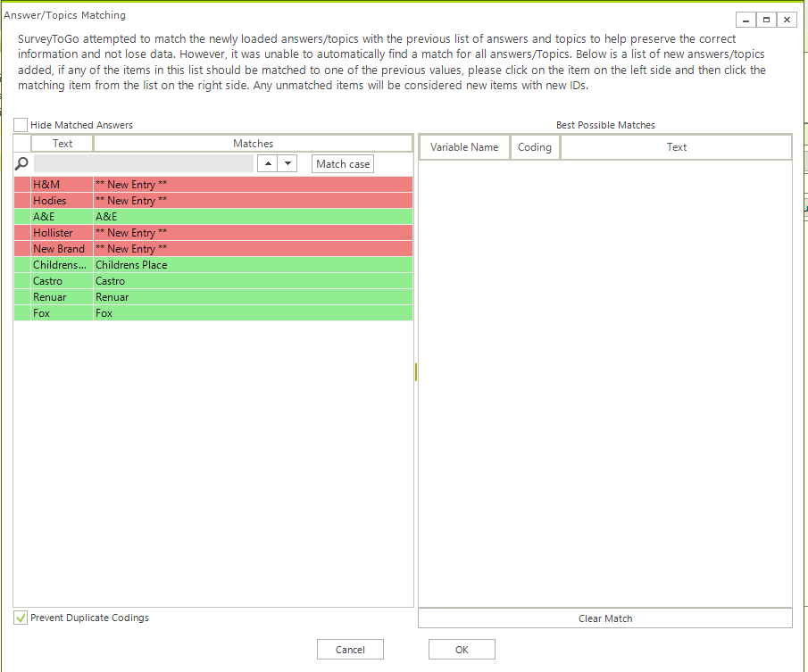The width and height of the screenshot is (808, 672).
Task: Click the A&E match cell
Action: coord(253,216)
